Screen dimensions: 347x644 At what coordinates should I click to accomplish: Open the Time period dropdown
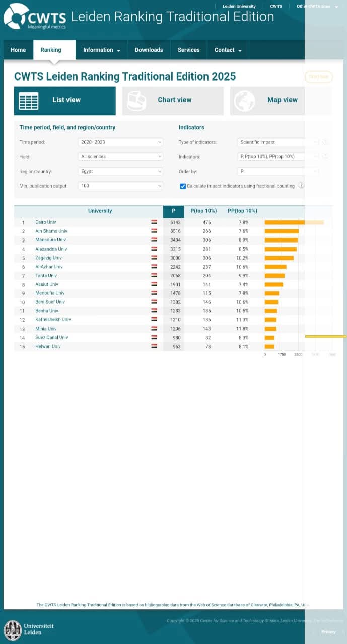[121, 142]
